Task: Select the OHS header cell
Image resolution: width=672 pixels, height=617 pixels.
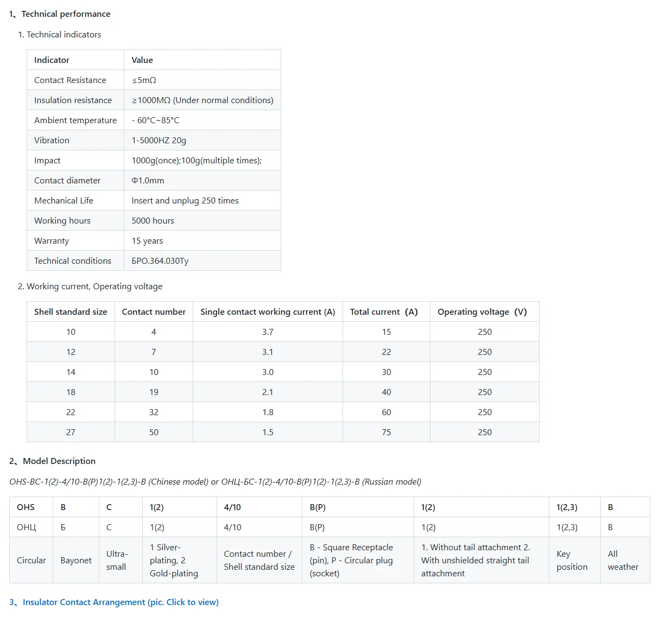Action: tap(31, 507)
